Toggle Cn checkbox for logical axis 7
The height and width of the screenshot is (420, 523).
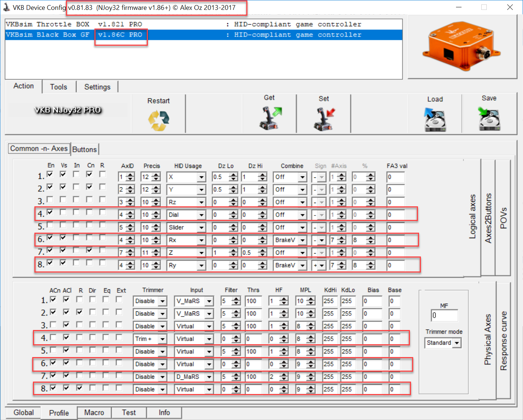tap(90, 250)
